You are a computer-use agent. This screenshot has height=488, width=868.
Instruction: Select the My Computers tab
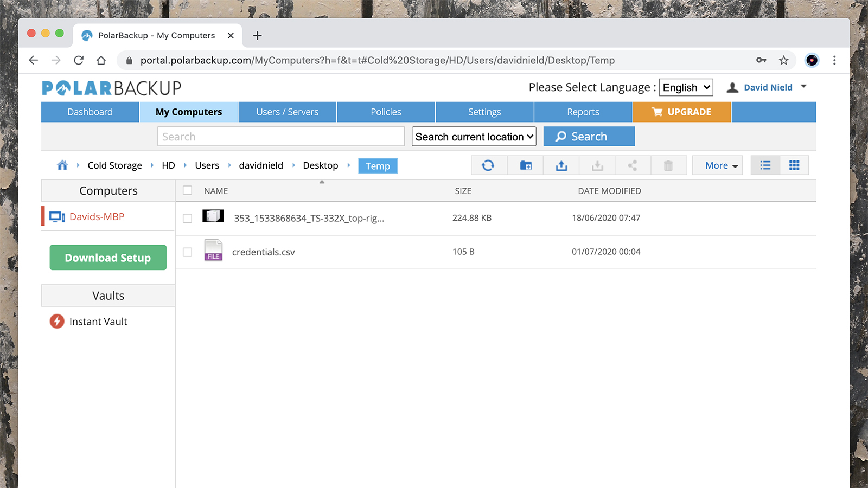pyautogui.click(x=189, y=112)
